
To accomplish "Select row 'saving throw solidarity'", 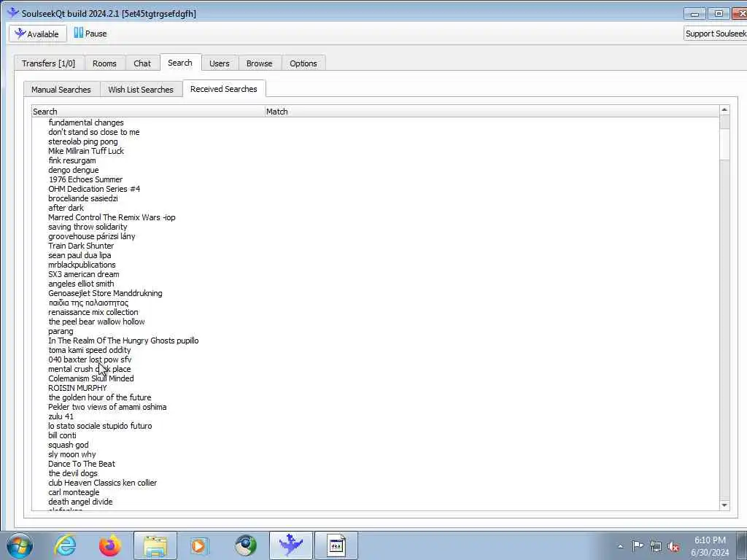I will 375,227.
